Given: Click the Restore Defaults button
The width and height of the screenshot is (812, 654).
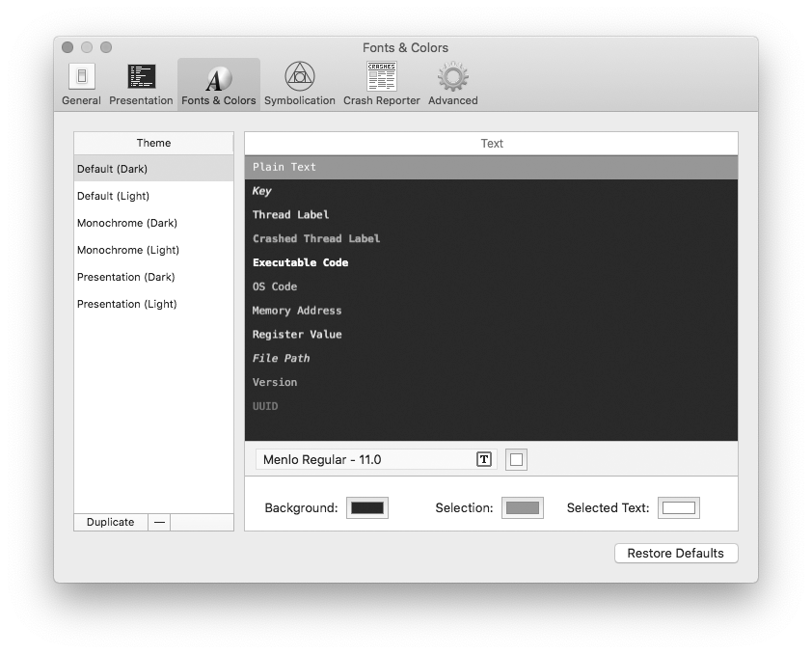Looking at the screenshot, I should [676, 553].
